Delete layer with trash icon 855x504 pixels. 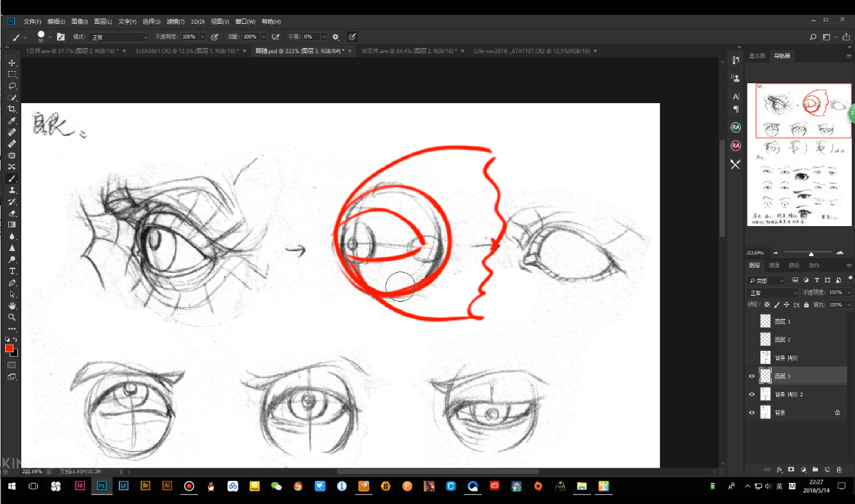tap(838, 469)
